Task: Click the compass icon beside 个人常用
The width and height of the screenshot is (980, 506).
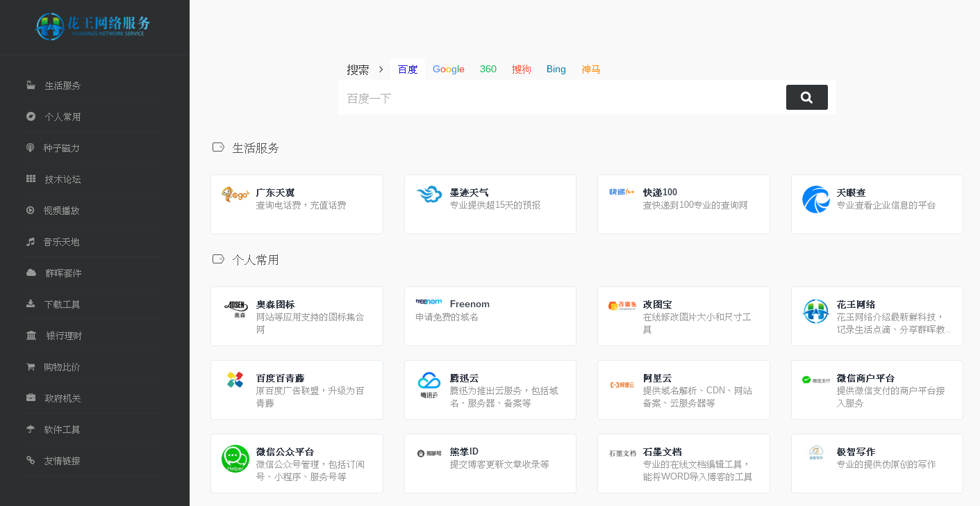Action: pos(31,117)
